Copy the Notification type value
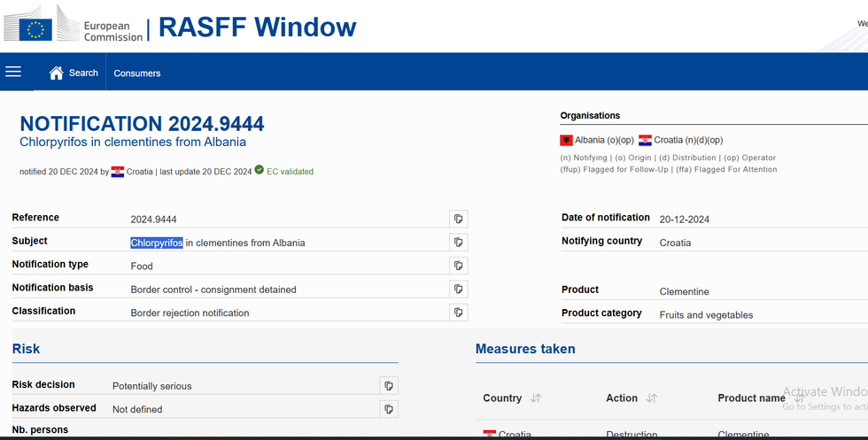This screenshot has height=440, width=868. click(x=458, y=265)
